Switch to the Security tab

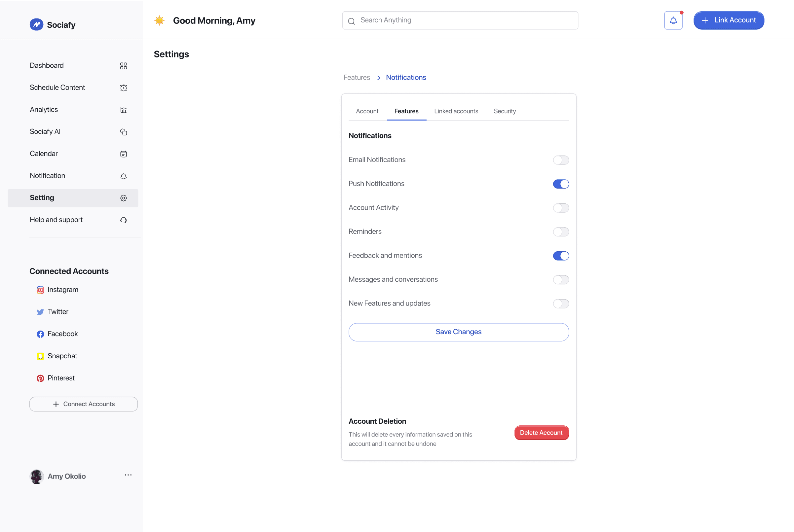coord(505,111)
